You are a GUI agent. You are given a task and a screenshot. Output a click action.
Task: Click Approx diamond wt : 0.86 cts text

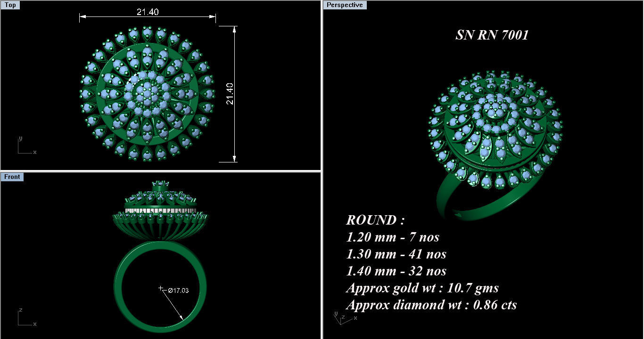point(431,305)
